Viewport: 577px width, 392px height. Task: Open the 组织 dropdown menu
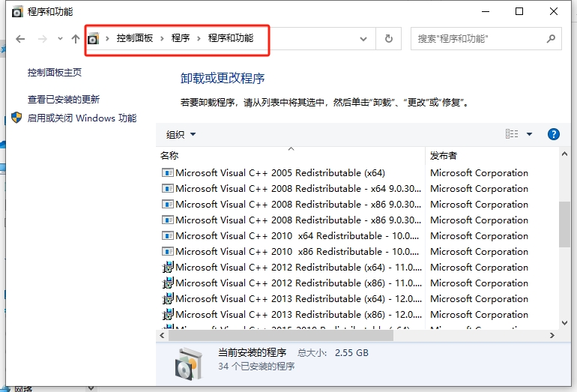[x=181, y=134]
